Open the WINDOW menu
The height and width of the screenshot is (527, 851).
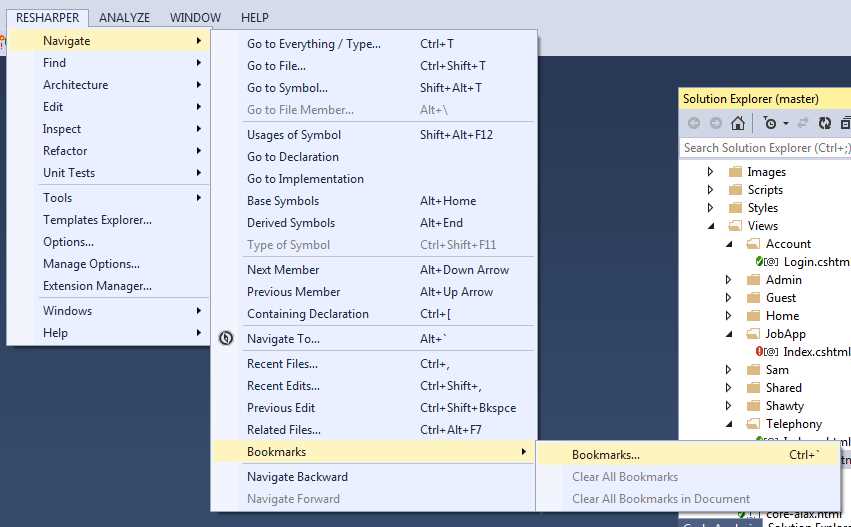(x=195, y=17)
